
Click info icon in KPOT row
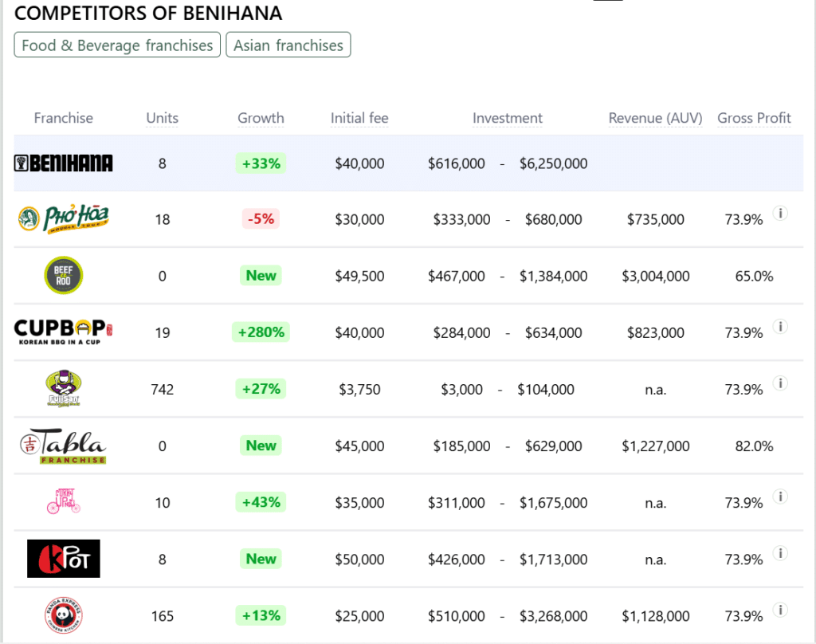pos(780,553)
